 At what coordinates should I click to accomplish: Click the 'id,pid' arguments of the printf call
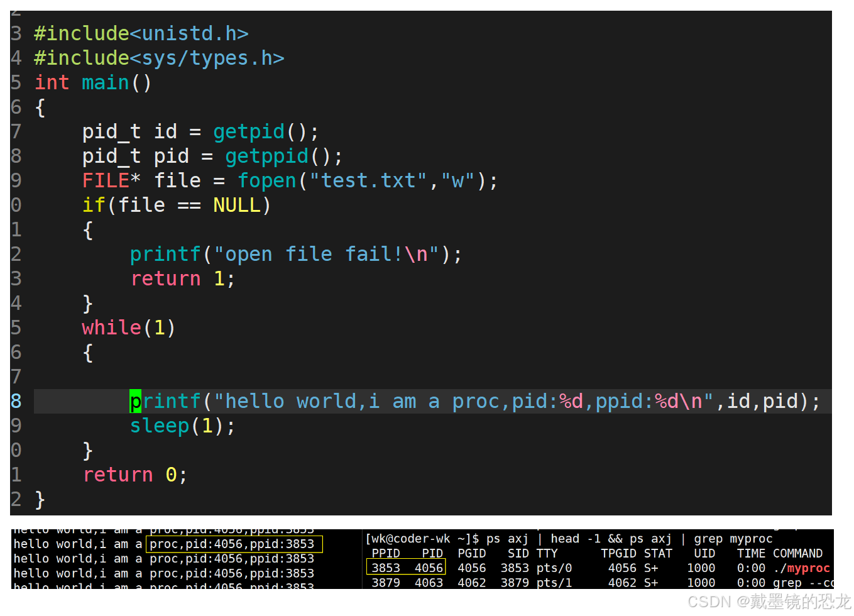[762, 401]
